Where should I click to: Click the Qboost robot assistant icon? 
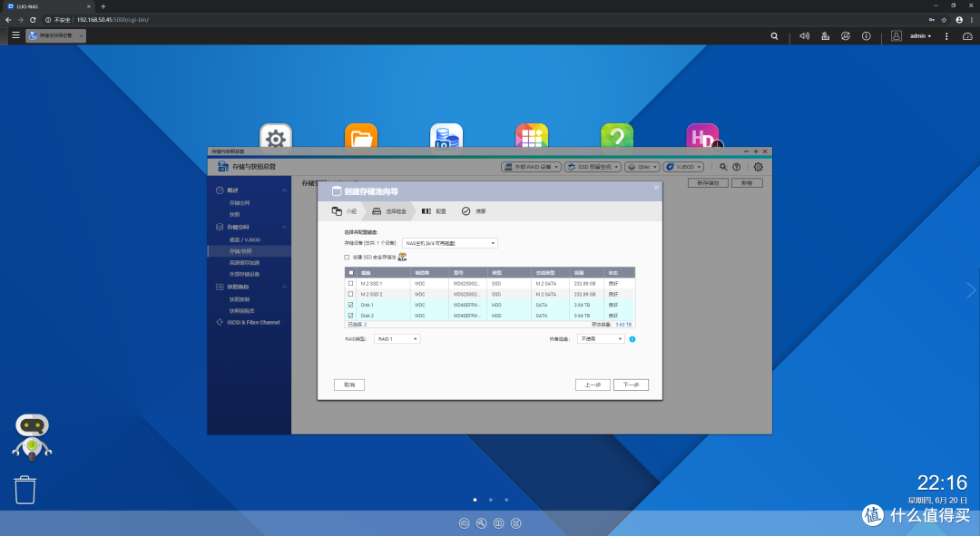pos(32,437)
